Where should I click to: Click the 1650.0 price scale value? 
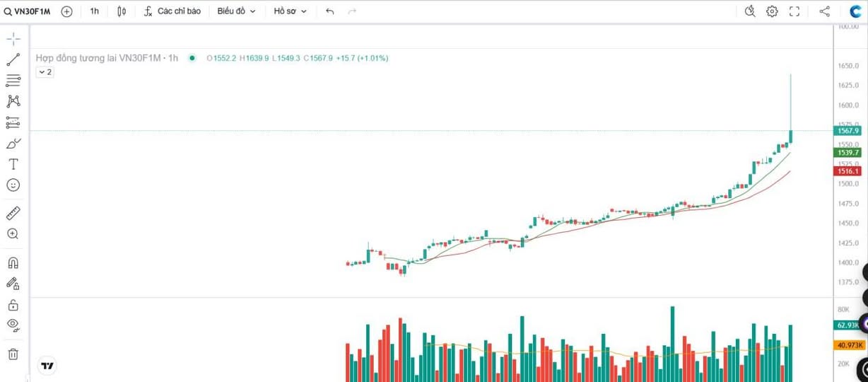848,66
